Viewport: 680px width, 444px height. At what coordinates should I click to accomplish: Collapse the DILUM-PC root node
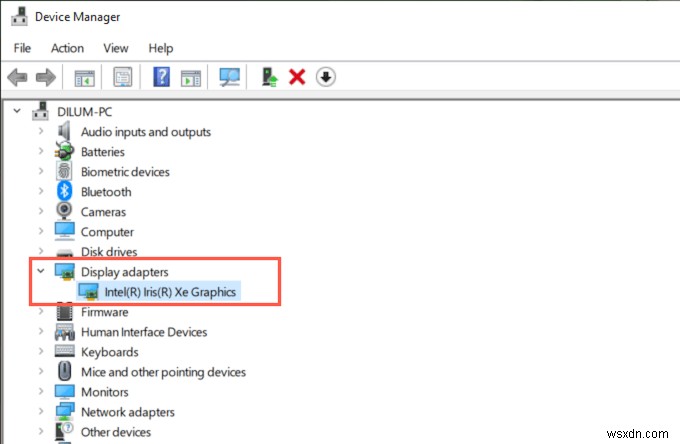pos(17,111)
